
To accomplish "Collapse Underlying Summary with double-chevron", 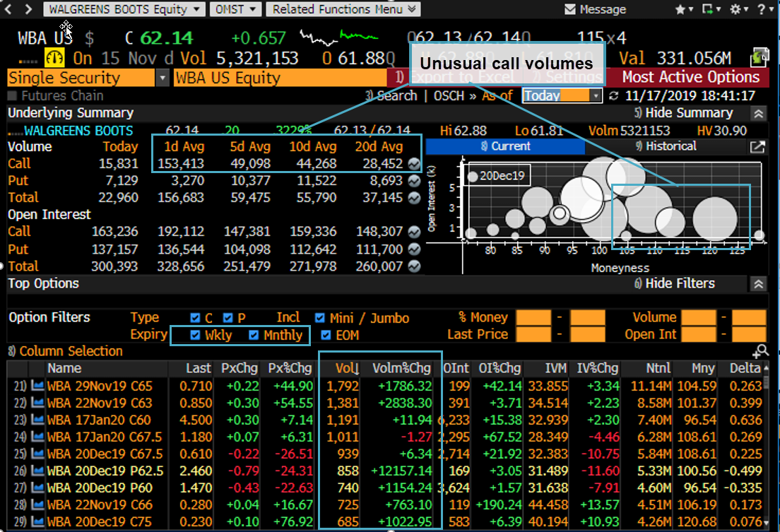I will click(758, 114).
